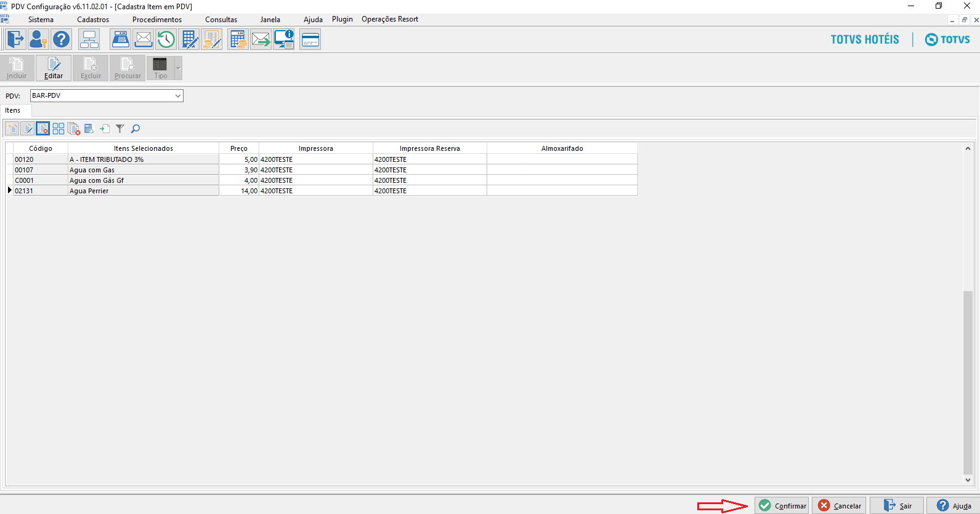The image size is (980, 514).
Task: Select the four-squares grid icon
Action: click(59, 129)
